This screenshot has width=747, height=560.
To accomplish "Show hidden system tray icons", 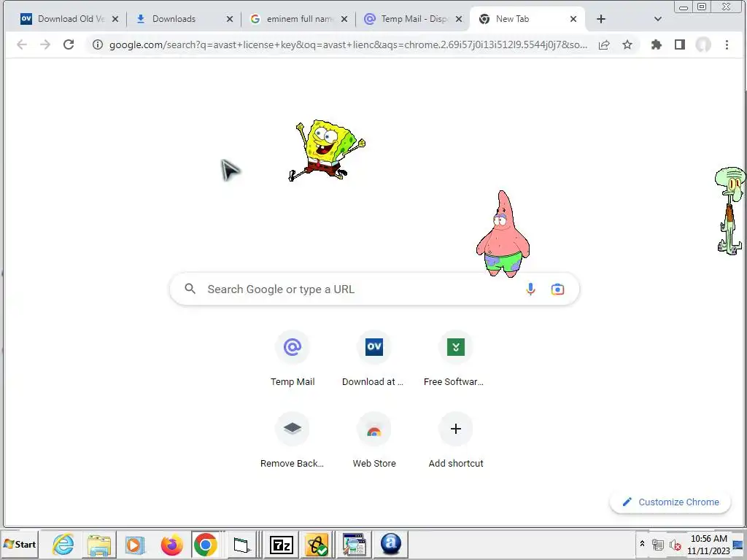I will point(642,544).
